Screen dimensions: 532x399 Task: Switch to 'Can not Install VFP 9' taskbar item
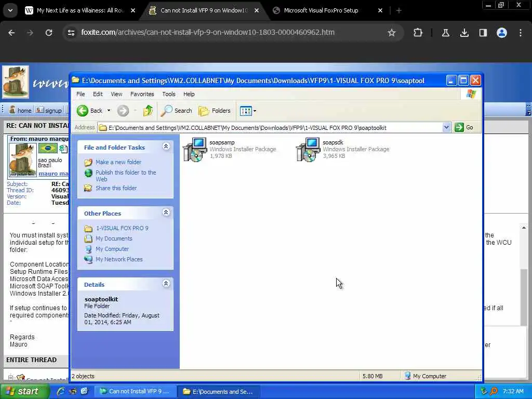coord(135,391)
